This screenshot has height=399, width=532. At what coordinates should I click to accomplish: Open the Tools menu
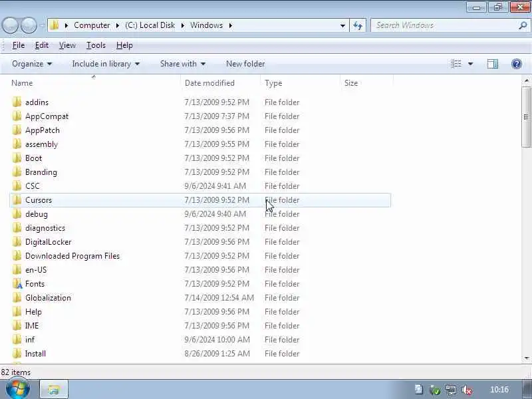(96, 45)
